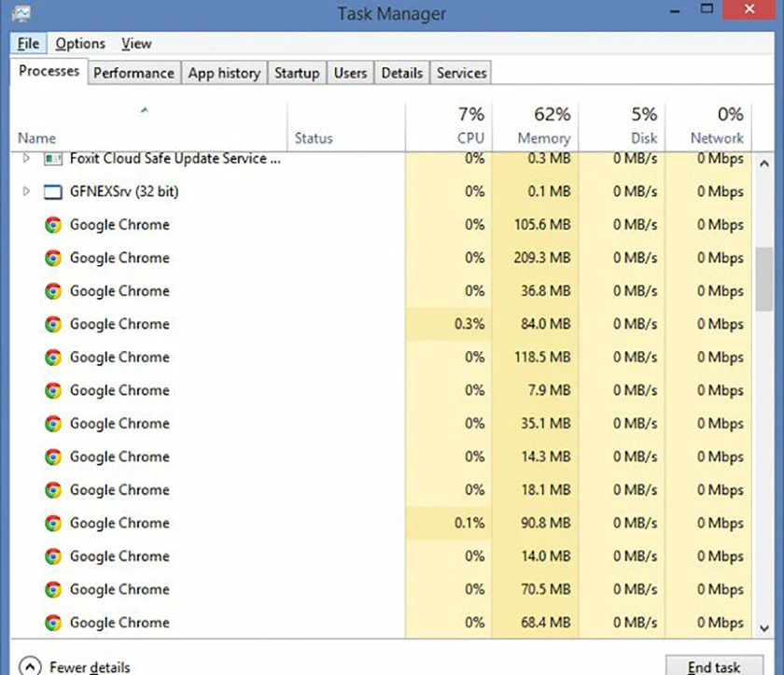Click Chrome icon using 7.9 MB
This screenshot has height=675, width=784.
tap(53, 390)
